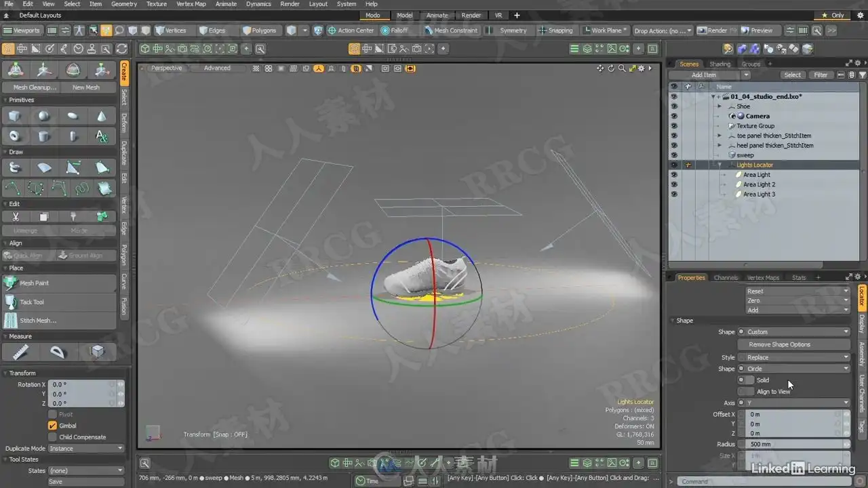Screen dimensions: 868x488
Task: Open the Mesh Constraint options
Action: point(452,30)
